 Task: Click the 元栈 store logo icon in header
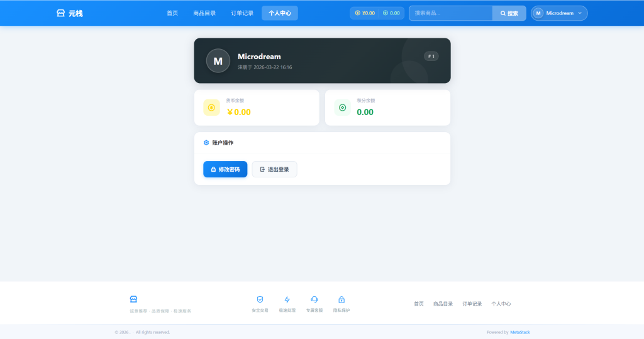tap(60, 13)
